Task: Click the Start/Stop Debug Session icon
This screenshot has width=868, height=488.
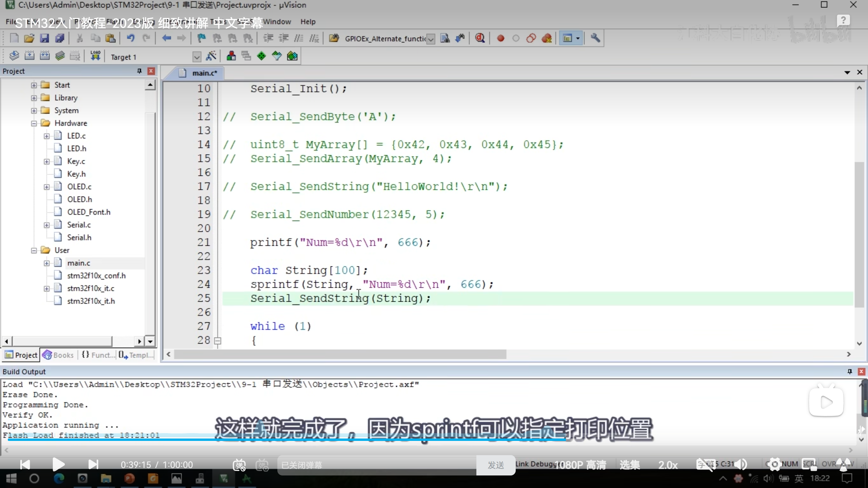Action: (x=480, y=38)
